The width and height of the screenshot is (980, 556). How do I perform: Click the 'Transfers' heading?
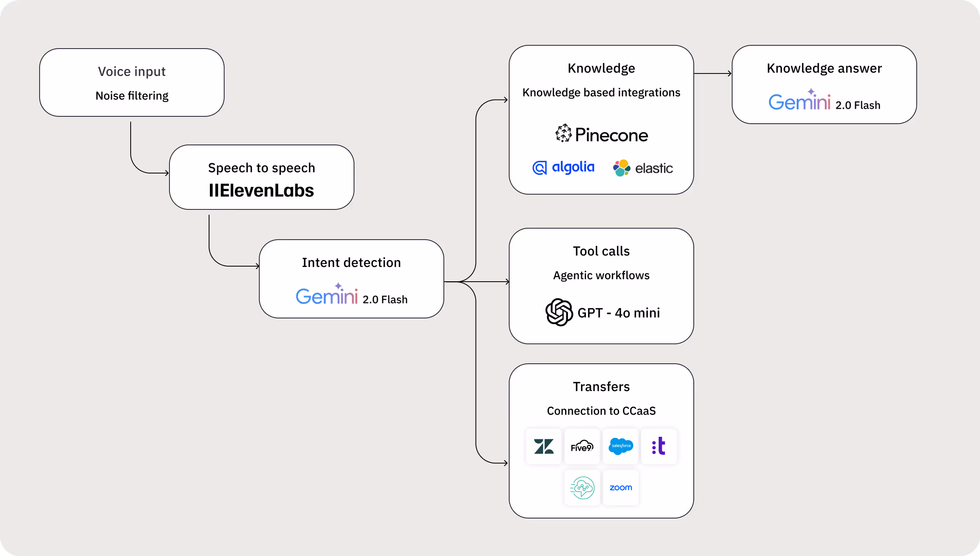(x=601, y=387)
